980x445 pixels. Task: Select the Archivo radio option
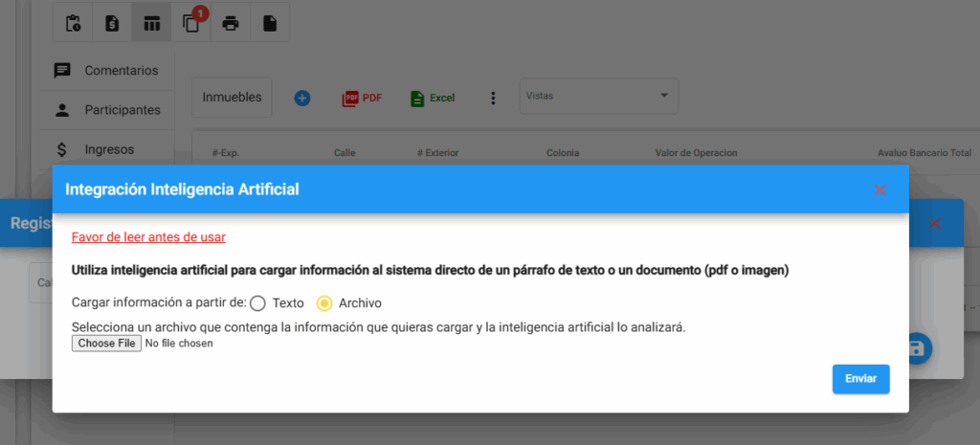[x=324, y=303]
